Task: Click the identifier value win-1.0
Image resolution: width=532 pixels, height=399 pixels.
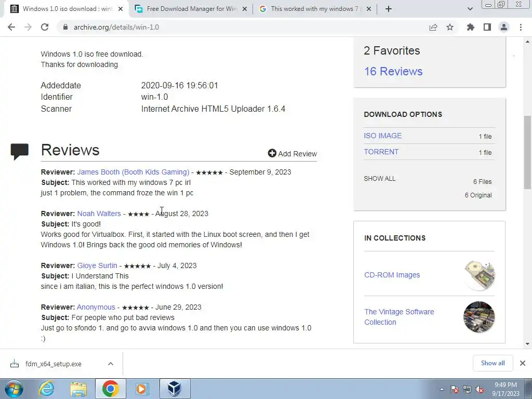Action: (154, 97)
